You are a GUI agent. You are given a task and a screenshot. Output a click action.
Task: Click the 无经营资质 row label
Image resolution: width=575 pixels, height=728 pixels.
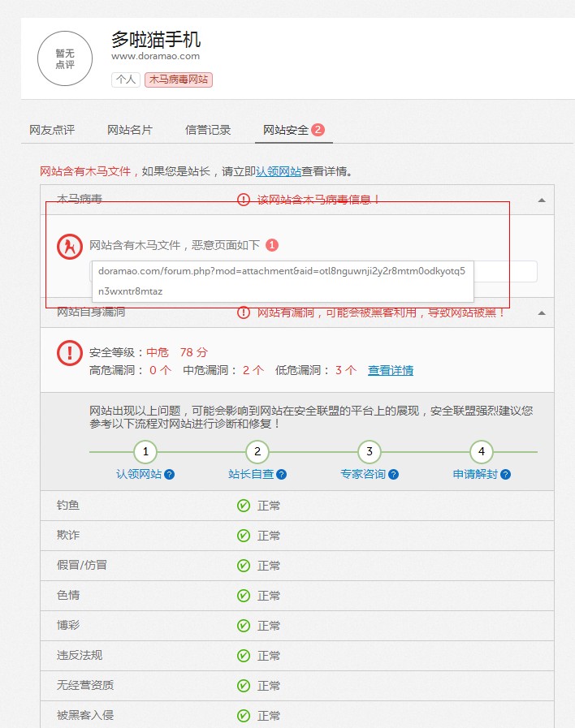coord(85,685)
